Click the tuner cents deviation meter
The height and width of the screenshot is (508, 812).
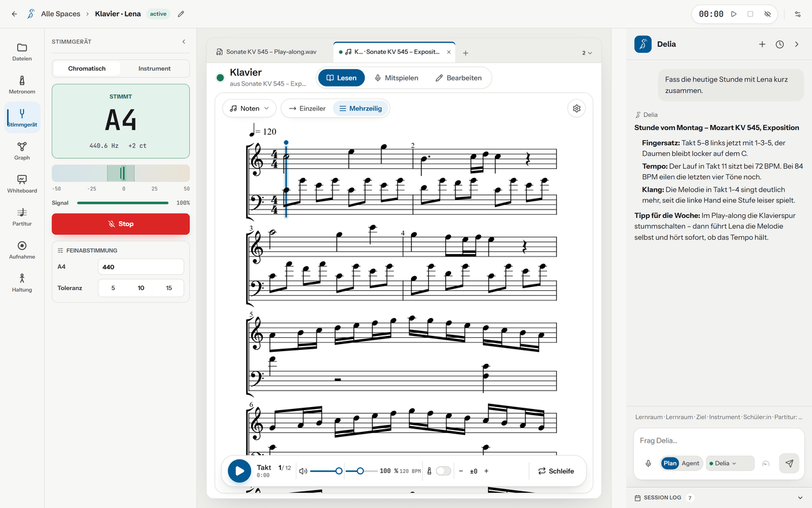pyautogui.click(x=121, y=173)
